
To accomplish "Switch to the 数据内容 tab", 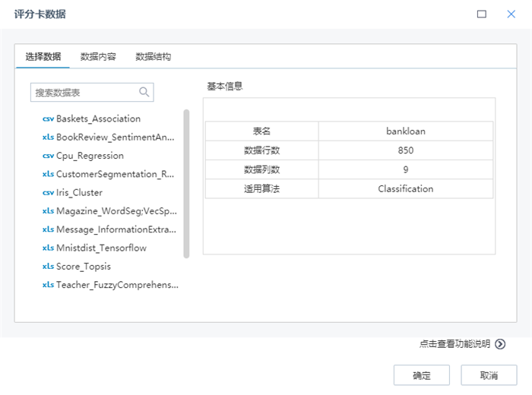I will [98, 57].
